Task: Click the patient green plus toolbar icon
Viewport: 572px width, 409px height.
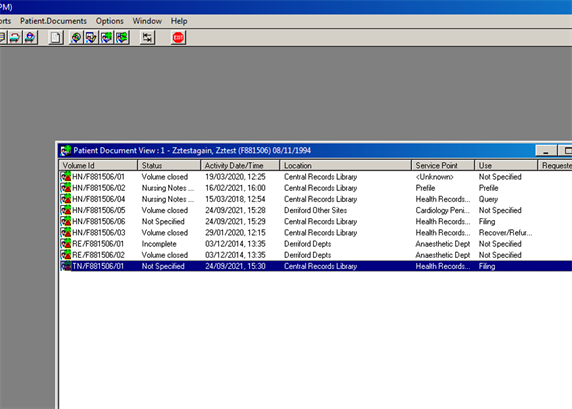Action: (x=107, y=38)
